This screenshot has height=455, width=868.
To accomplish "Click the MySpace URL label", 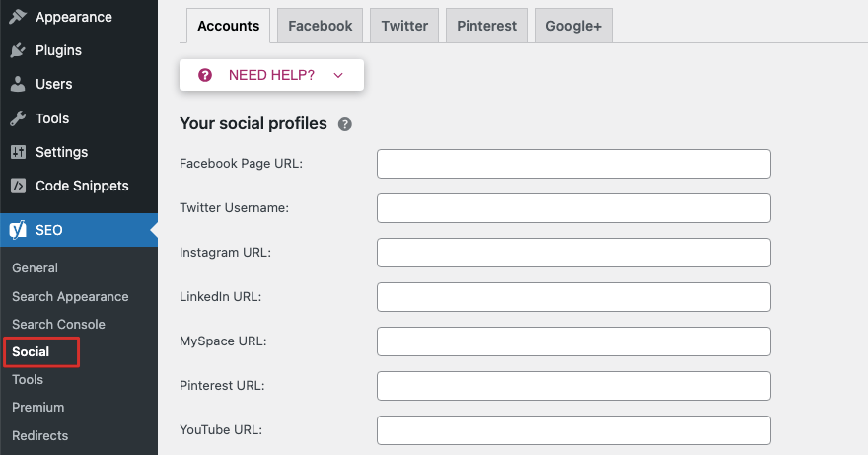I will tap(223, 341).
